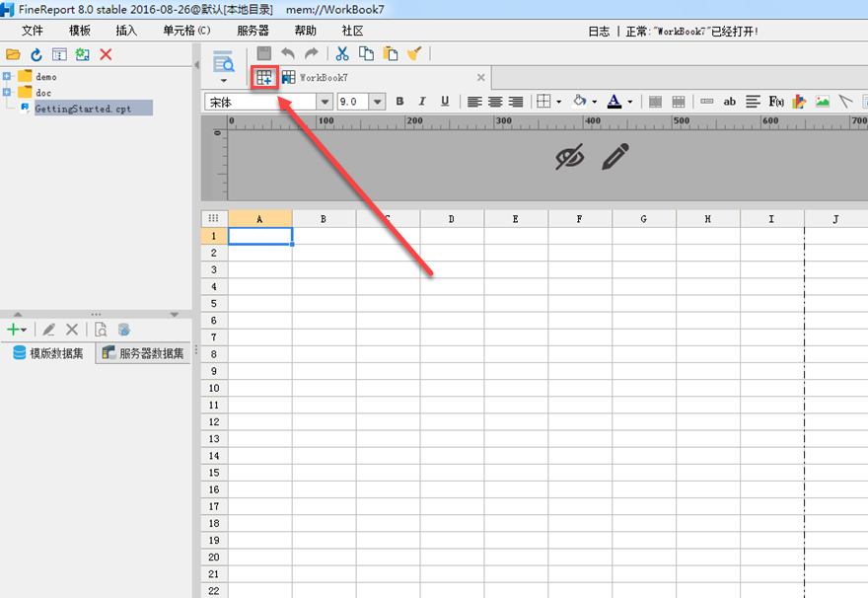Edit the selected dataset pencil icon
This screenshot has width=868, height=598.
coord(48,330)
